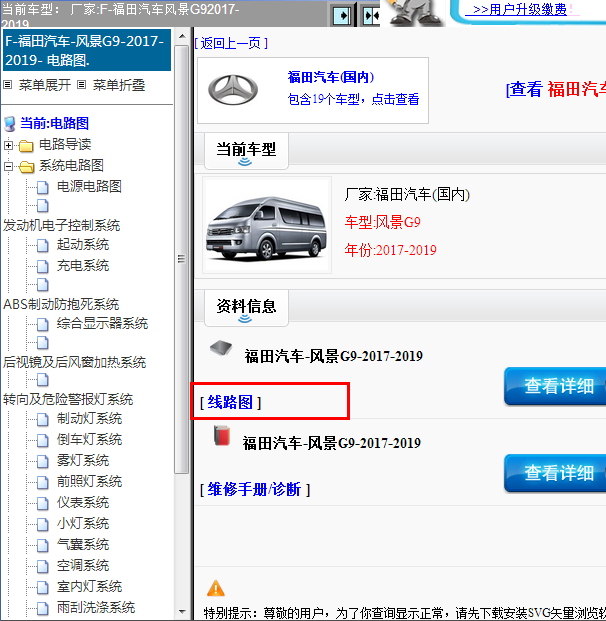Click the document icon beside 综合显示器系统
The image size is (606, 621).
(x=43, y=325)
